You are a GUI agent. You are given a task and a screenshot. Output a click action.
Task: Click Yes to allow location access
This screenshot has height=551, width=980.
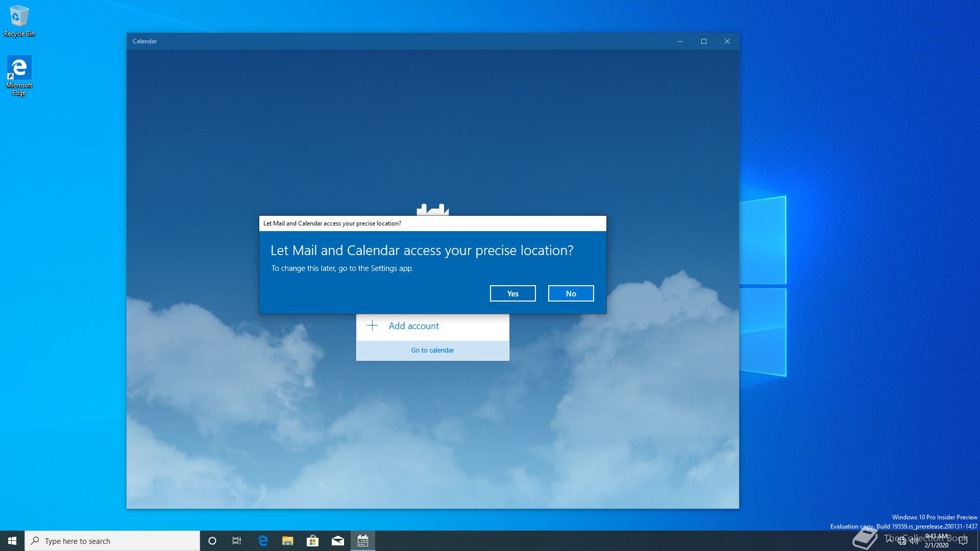pos(512,293)
